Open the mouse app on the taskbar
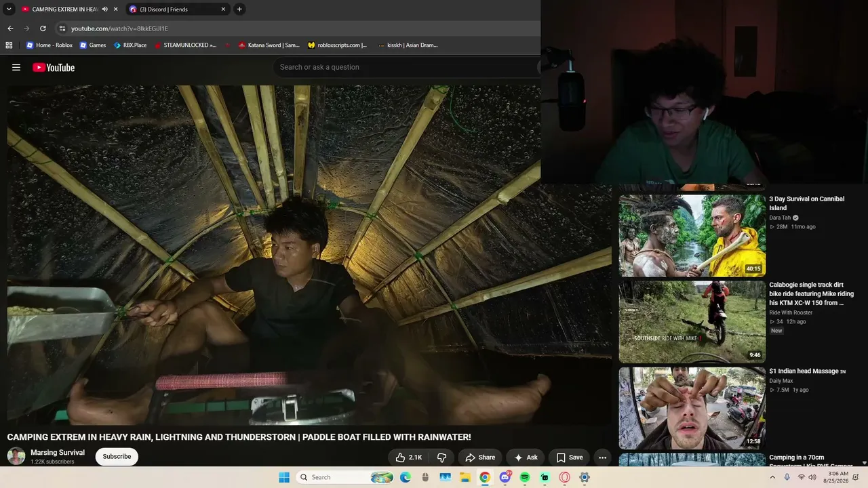Viewport: 868px width, 488px height. 425,477
